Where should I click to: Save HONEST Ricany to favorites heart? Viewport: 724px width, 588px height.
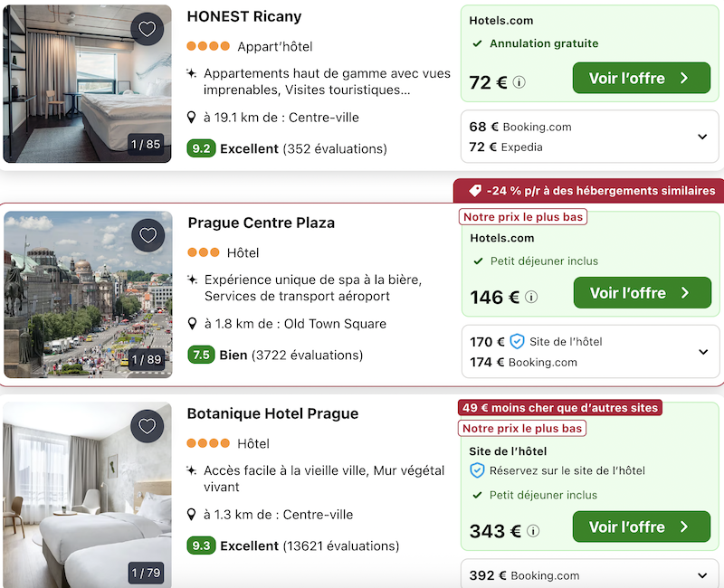pos(148,29)
